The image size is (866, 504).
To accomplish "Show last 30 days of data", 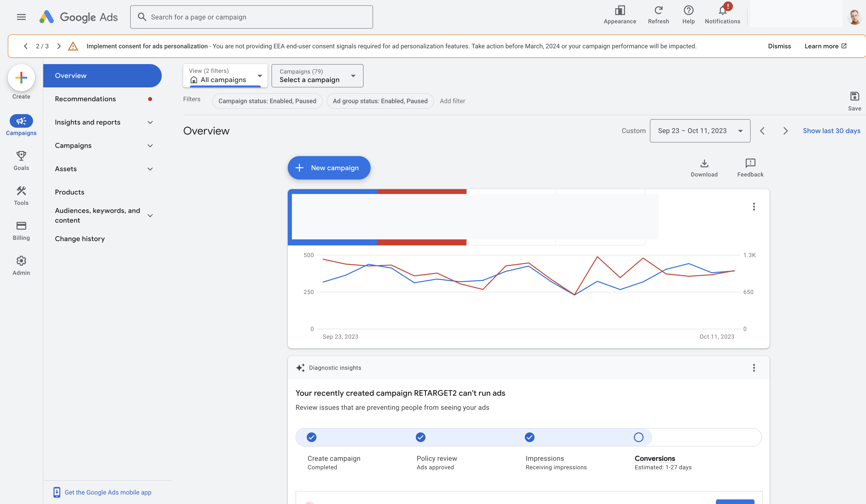I will [x=832, y=131].
